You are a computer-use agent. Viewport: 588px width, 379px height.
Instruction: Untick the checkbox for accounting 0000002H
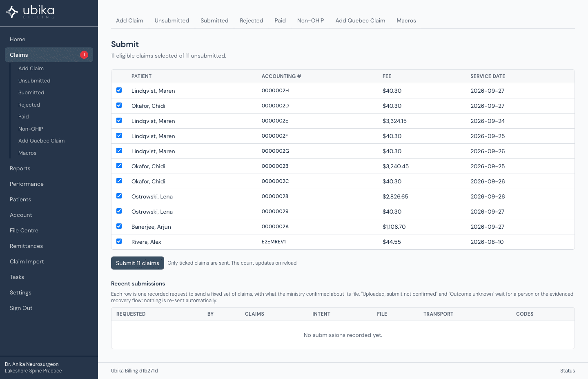[119, 90]
